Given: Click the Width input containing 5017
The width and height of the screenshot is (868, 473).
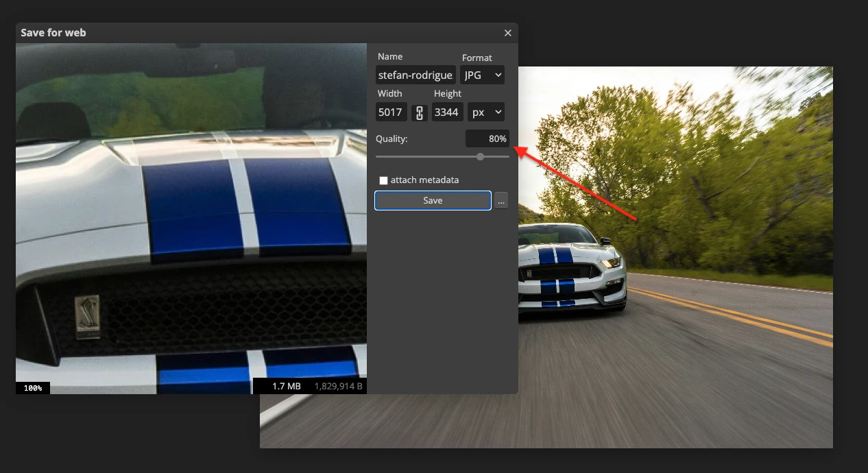Looking at the screenshot, I should coord(391,112).
